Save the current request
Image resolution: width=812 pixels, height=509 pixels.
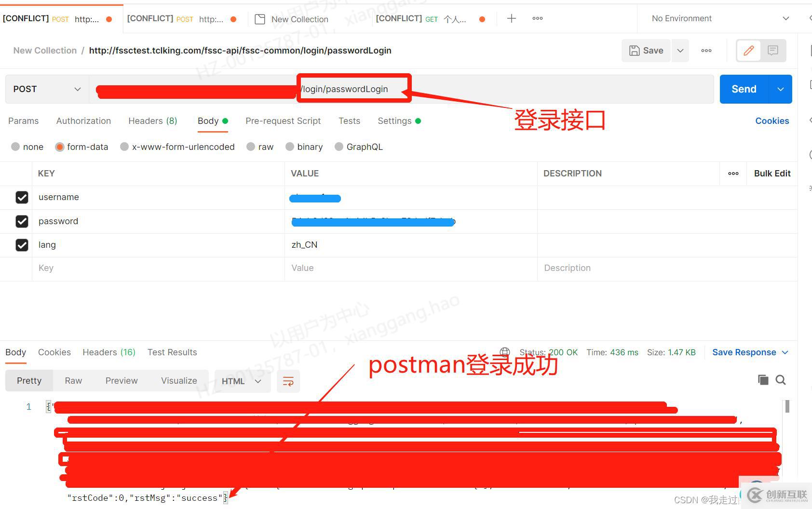pos(646,51)
